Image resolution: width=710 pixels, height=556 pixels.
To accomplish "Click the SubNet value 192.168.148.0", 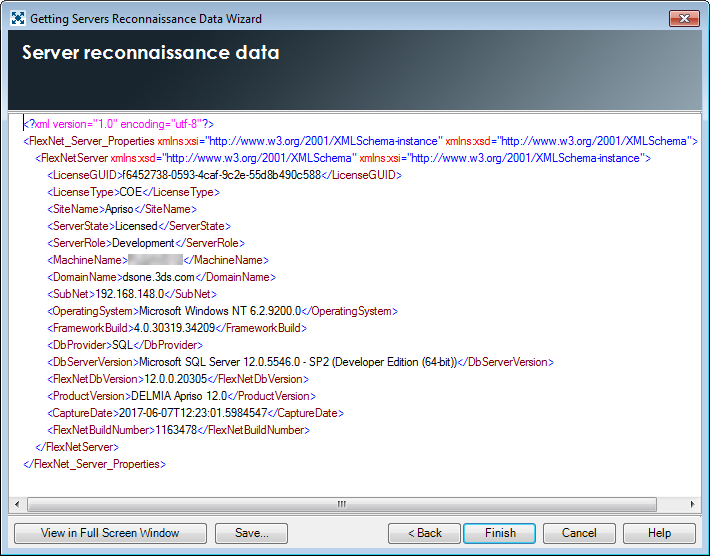I will [130, 294].
